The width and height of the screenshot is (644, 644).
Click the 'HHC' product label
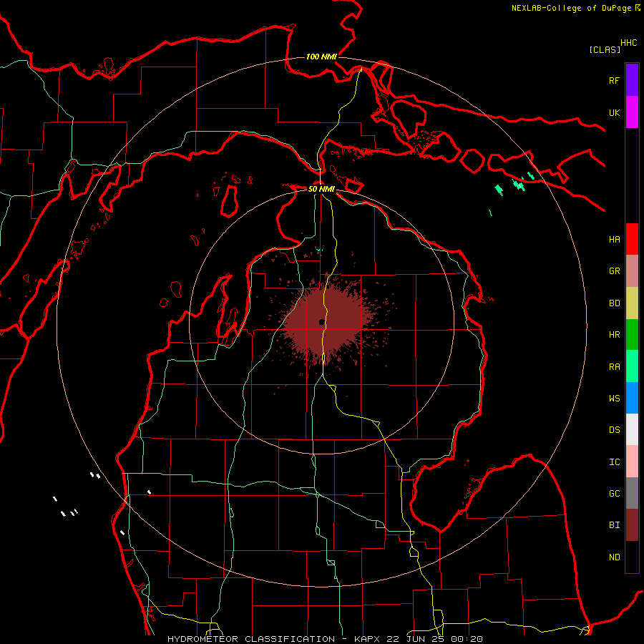[x=629, y=43]
